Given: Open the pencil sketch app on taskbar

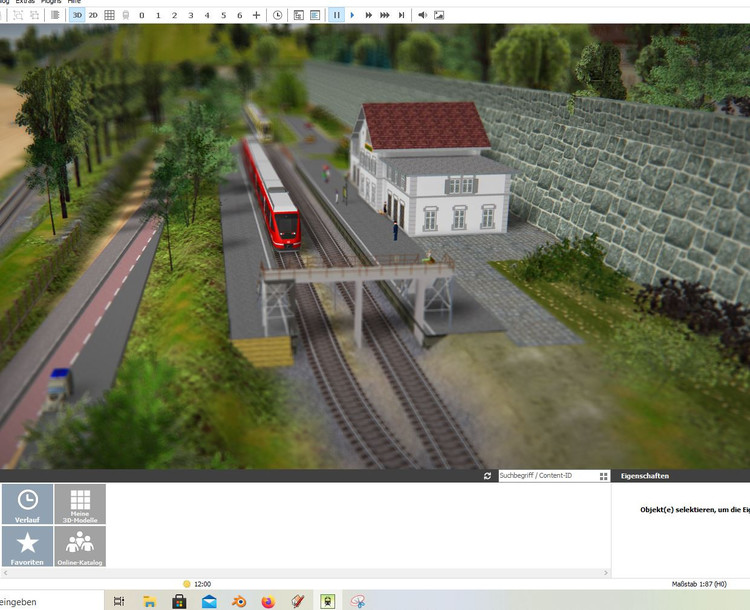Looking at the screenshot, I should point(298,601).
